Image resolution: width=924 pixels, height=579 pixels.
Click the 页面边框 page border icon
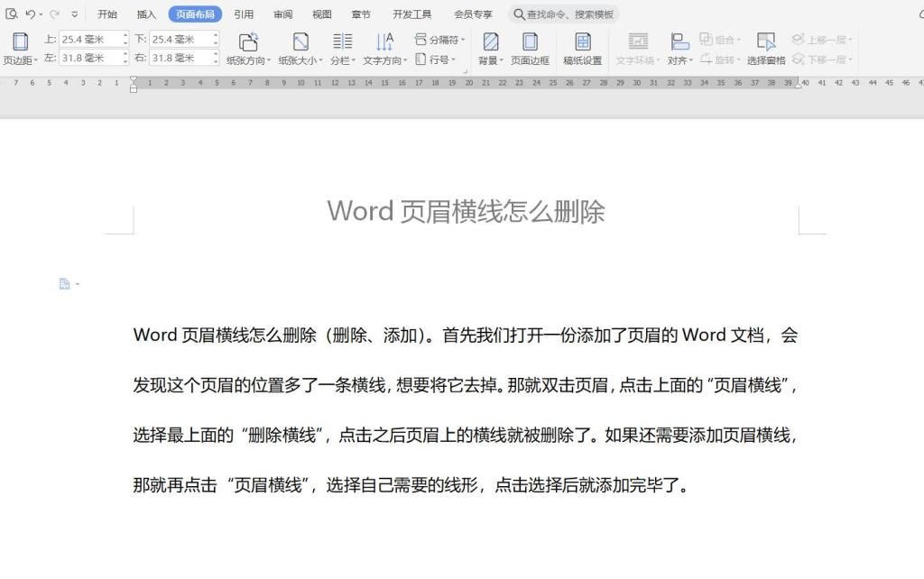[530, 41]
